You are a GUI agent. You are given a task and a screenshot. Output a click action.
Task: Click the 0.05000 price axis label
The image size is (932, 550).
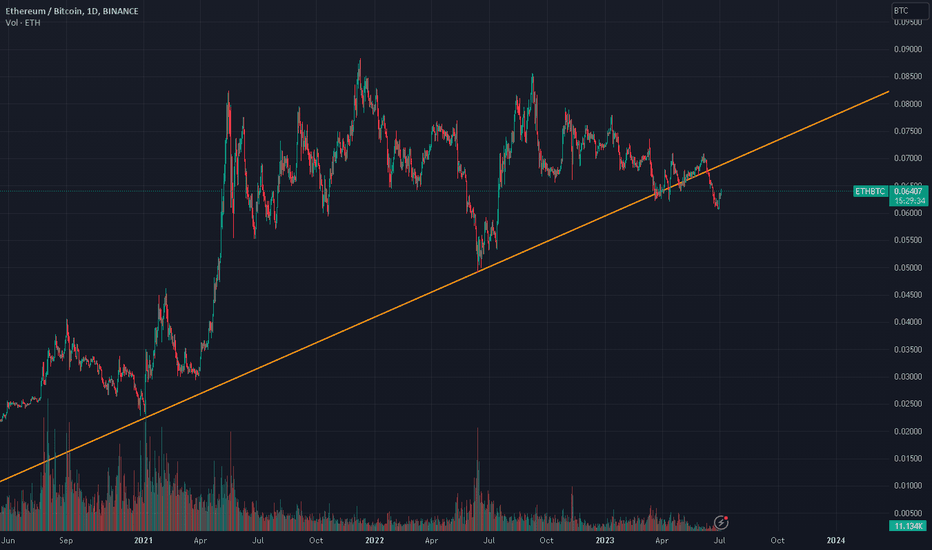(908, 268)
